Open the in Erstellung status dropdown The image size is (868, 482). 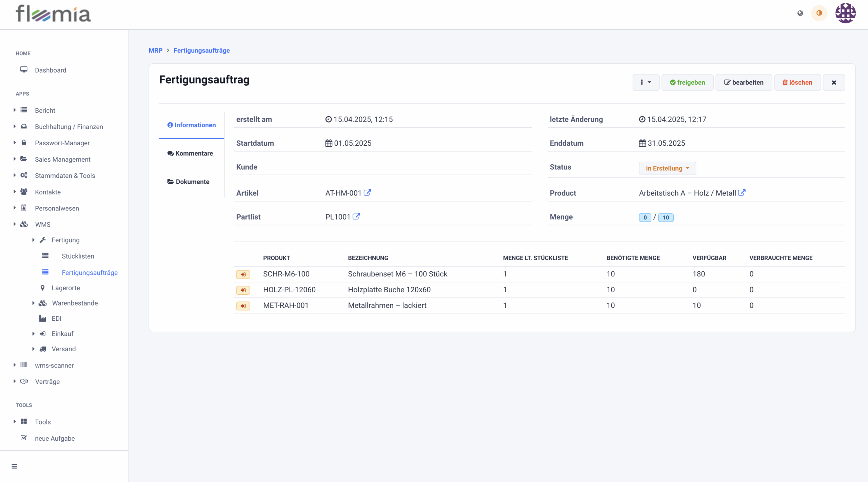[667, 168]
